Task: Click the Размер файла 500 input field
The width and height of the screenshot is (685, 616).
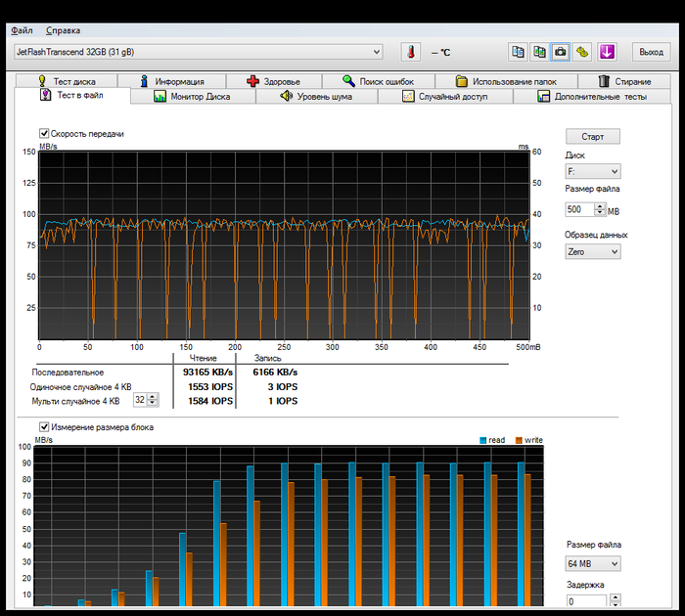Action: (x=579, y=209)
